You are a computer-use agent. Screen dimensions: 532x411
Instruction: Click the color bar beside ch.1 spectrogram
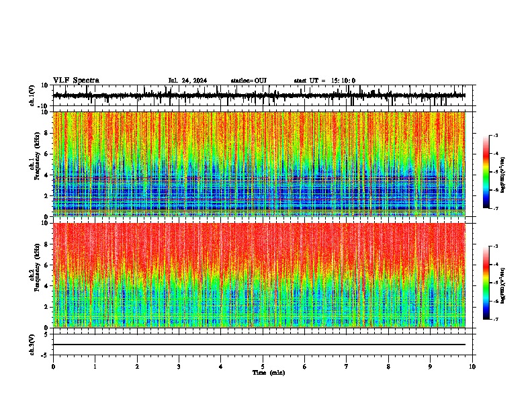(486, 172)
